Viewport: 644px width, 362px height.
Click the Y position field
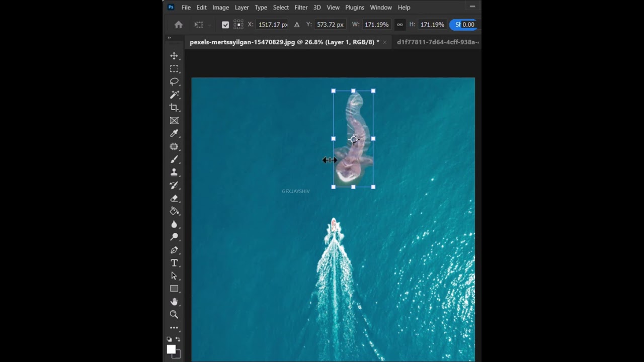(x=330, y=25)
